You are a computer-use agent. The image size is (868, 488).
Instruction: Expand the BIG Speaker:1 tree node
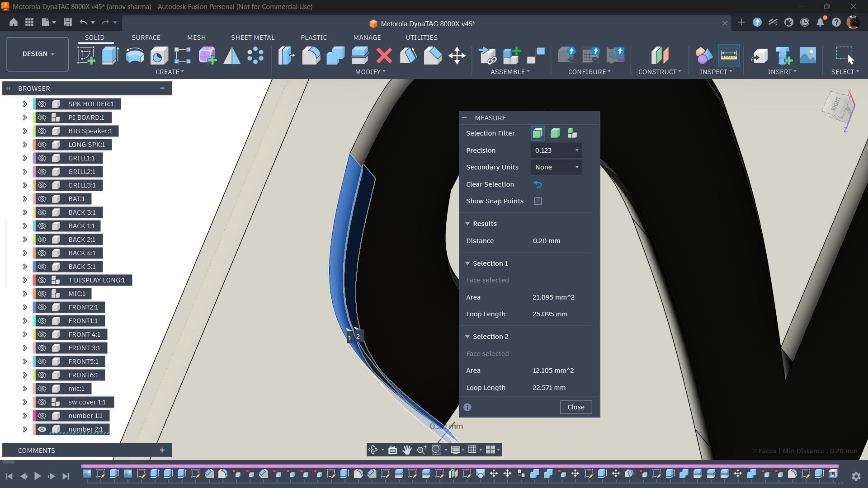(25, 131)
